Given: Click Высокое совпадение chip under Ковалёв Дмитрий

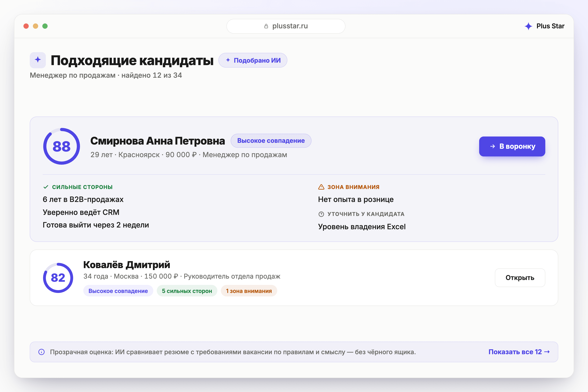Looking at the screenshot, I should tap(118, 291).
